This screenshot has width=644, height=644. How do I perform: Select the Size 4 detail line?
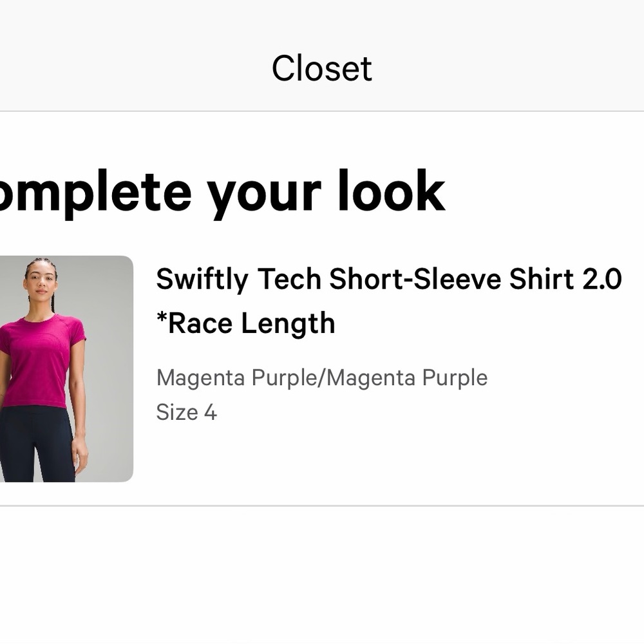(x=187, y=412)
